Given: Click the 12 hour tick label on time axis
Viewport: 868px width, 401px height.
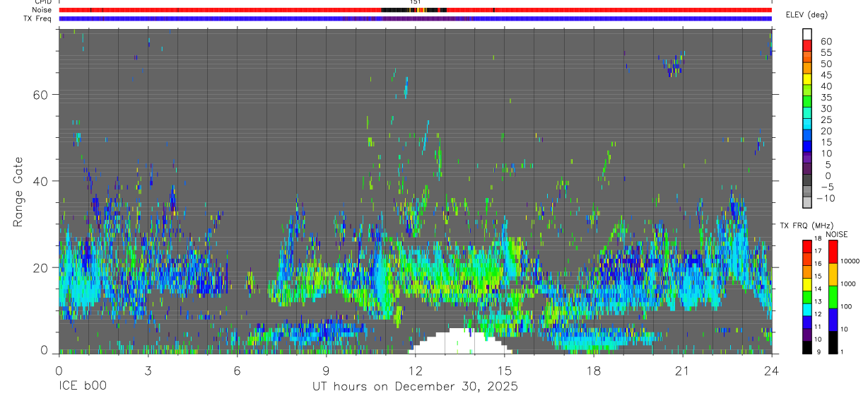Looking at the screenshot, I should [415, 371].
